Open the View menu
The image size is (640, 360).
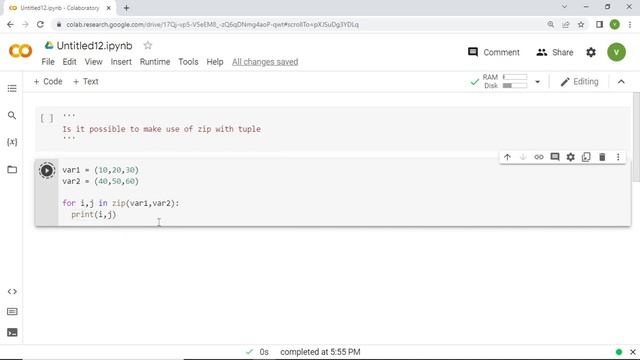[x=93, y=62]
